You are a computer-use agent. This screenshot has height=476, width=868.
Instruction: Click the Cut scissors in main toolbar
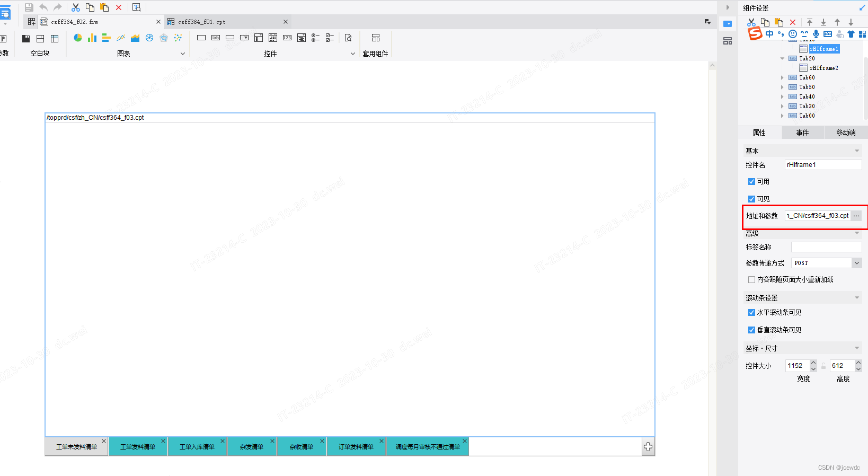pyautogui.click(x=76, y=7)
